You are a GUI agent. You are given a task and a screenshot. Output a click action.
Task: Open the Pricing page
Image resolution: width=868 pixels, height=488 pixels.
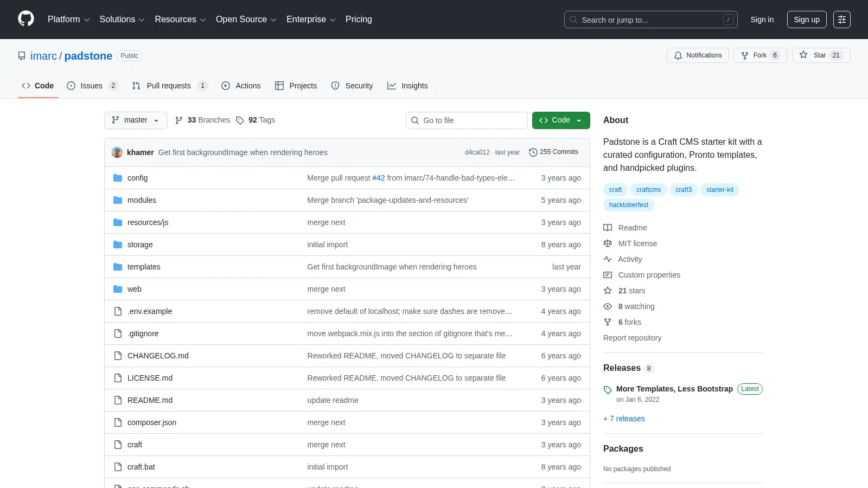tap(359, 20)
